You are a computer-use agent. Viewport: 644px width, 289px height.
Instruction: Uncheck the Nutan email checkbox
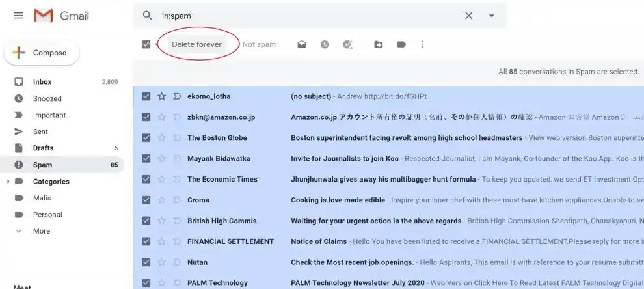tap(146, 262)
